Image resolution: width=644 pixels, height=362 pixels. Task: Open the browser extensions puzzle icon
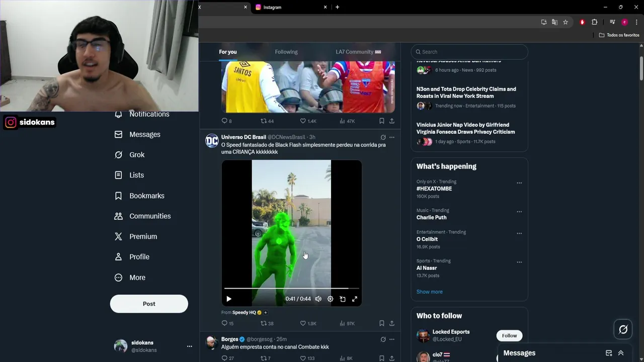click(594, 22)
